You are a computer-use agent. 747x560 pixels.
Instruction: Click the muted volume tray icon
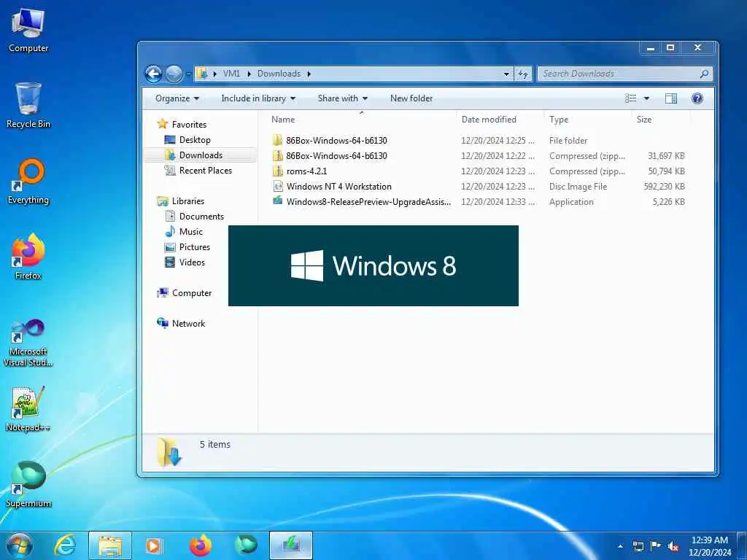(673, 547)
